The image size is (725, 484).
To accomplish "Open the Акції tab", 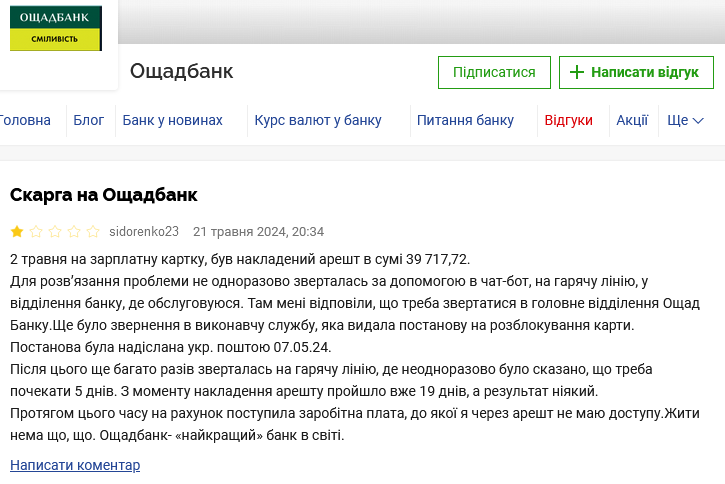I will pyautogui.click(x=632, y=120).
